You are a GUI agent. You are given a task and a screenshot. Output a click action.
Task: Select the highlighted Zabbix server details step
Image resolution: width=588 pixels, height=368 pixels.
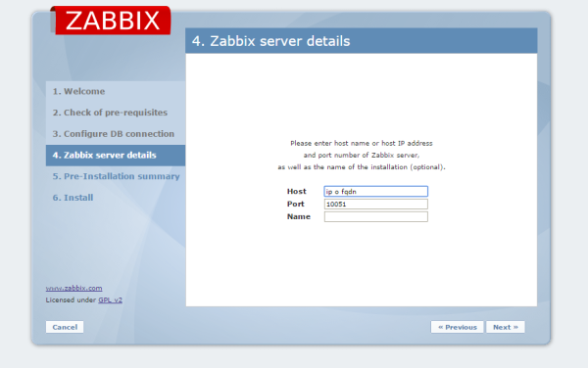(x=116, y=156)
